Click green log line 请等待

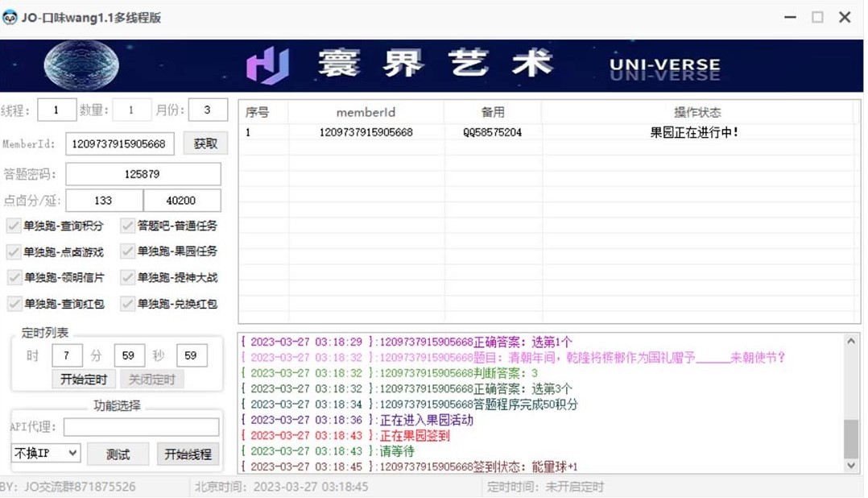point(328,451)
